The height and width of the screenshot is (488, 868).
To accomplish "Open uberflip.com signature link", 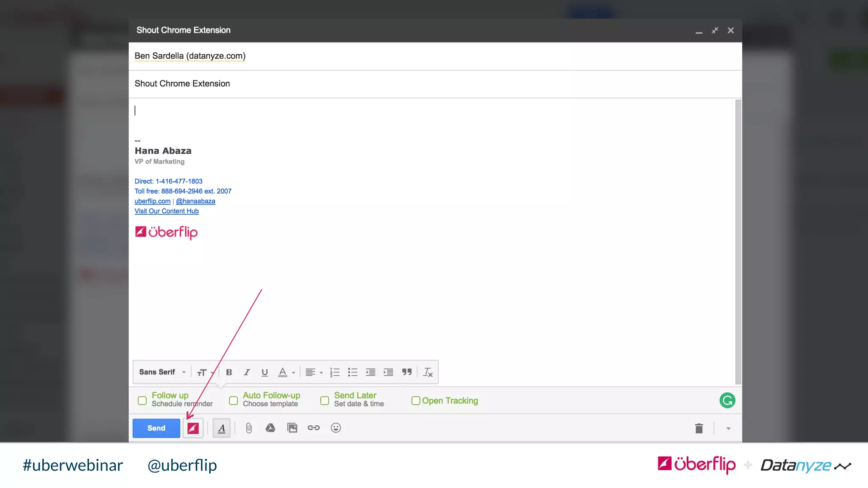I will pos(153,201).
